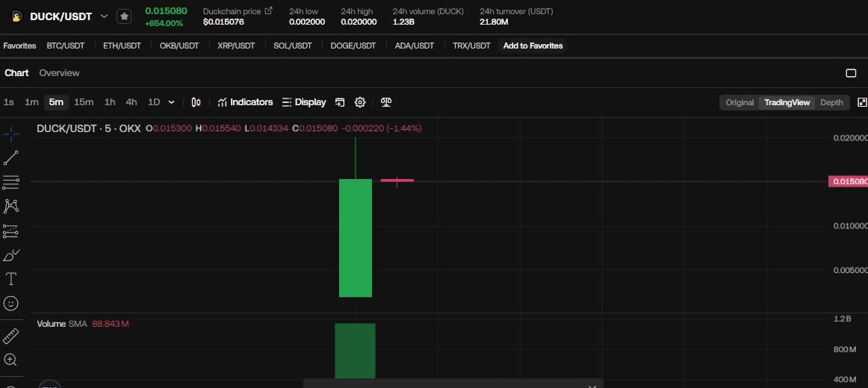Click the Volume SMA indicator label

coord(62,323)
